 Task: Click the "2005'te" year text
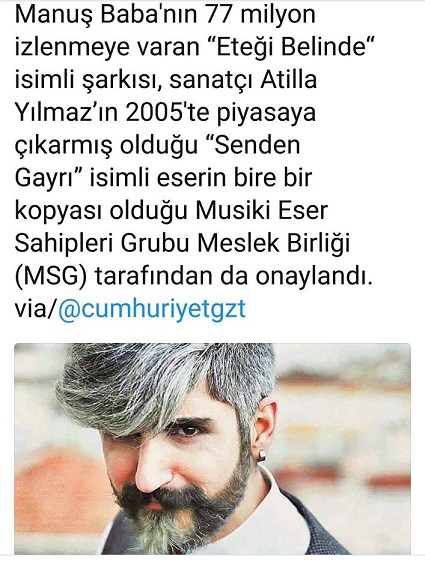[168, 113]
